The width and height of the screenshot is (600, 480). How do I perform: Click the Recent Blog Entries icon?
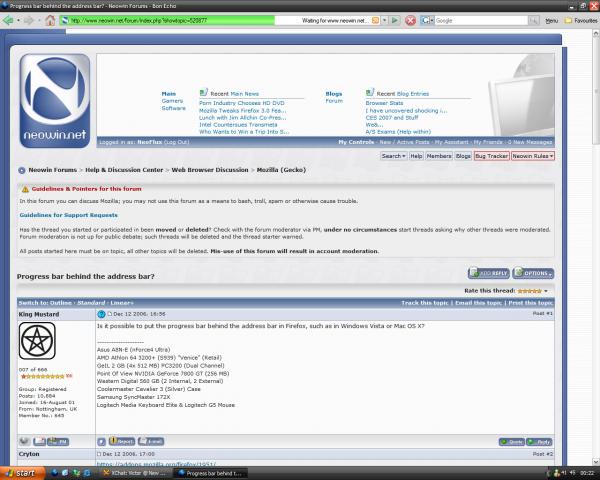pyautogui.click(x=370, y=92)
